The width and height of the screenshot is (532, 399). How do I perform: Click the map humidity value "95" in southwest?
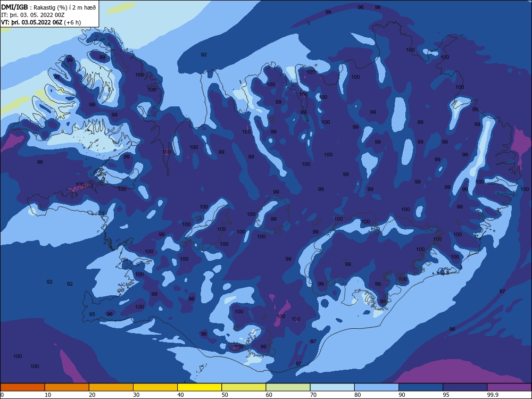[92, 314]
